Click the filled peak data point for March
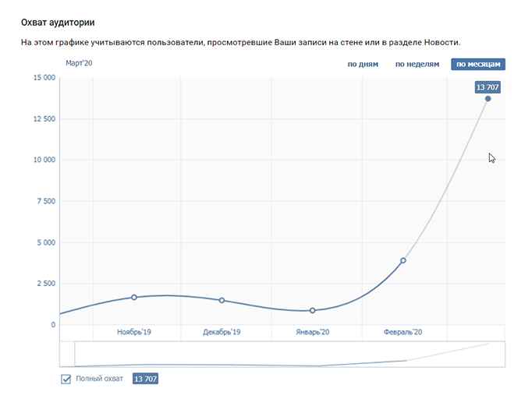This screenshot has height=399, width=532. click(x=488, y=98)
